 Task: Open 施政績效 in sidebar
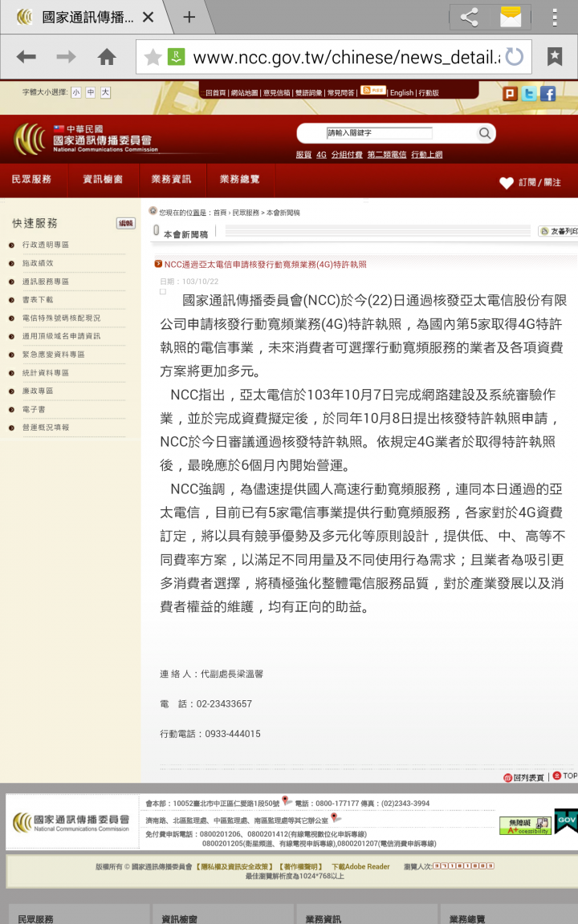(x=38, y=263)
